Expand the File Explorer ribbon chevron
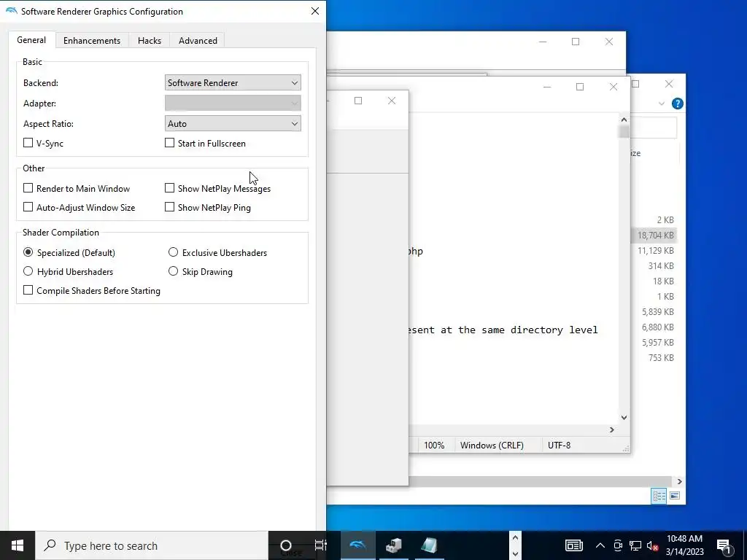The height and width of the screenshot is (560, 747). pos(661,104)
